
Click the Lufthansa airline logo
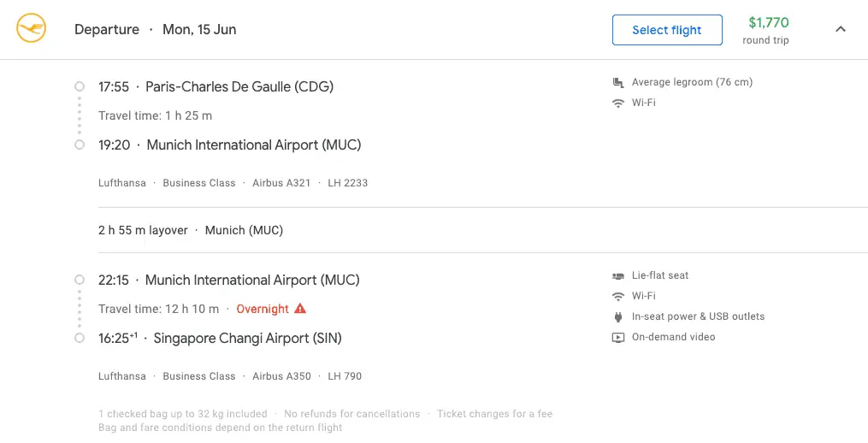pos(31,30)
